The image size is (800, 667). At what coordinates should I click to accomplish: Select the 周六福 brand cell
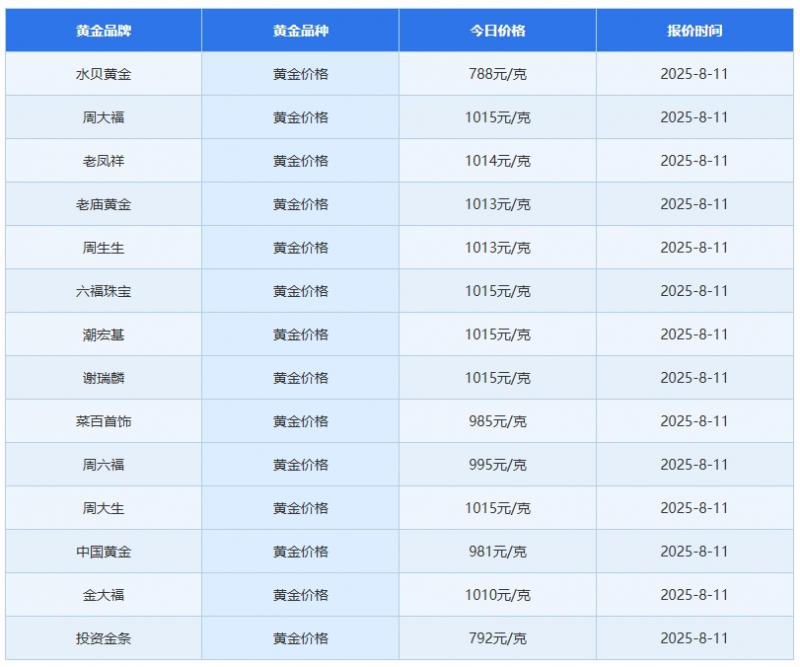coord(104,464)
